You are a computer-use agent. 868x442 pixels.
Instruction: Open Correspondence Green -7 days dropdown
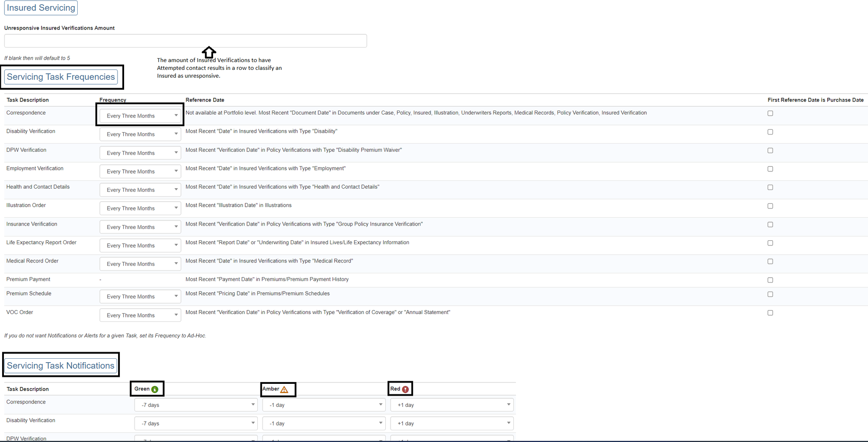point(196,405)
